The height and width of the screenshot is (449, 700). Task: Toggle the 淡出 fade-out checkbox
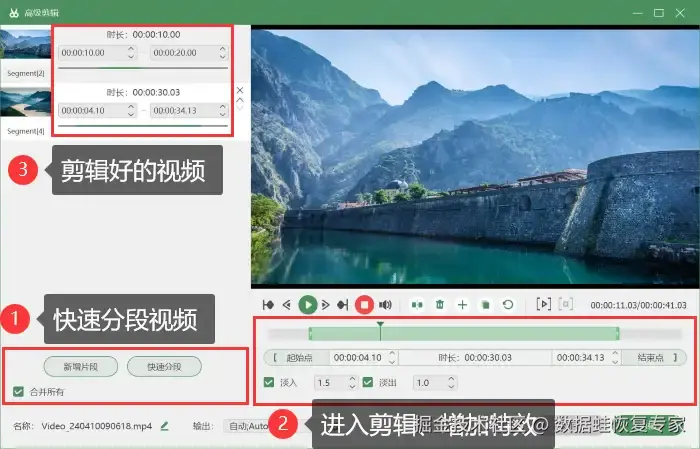point(368,382)
